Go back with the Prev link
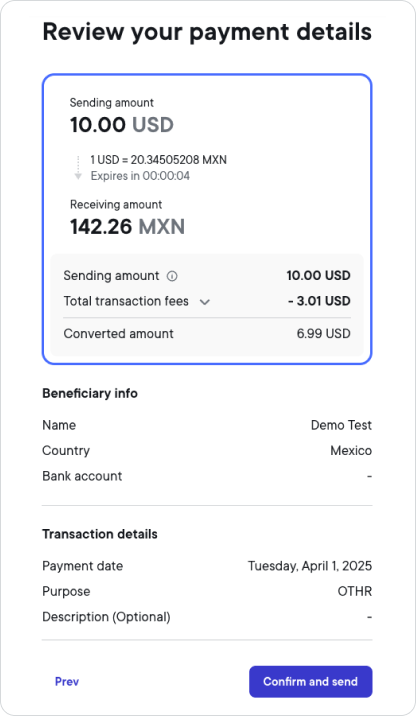The width and height of the screenshot is (416, 716). (67, 681)
